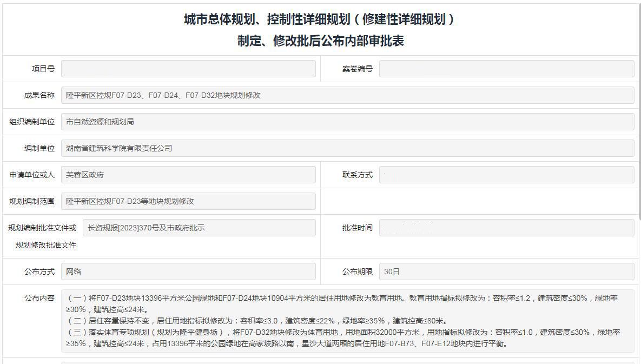Viewport: 641px width, 364px height.
Task: Focus the 组织编制单位 field showing 市自然资源和规划局
Action: [x=347, y=122]
